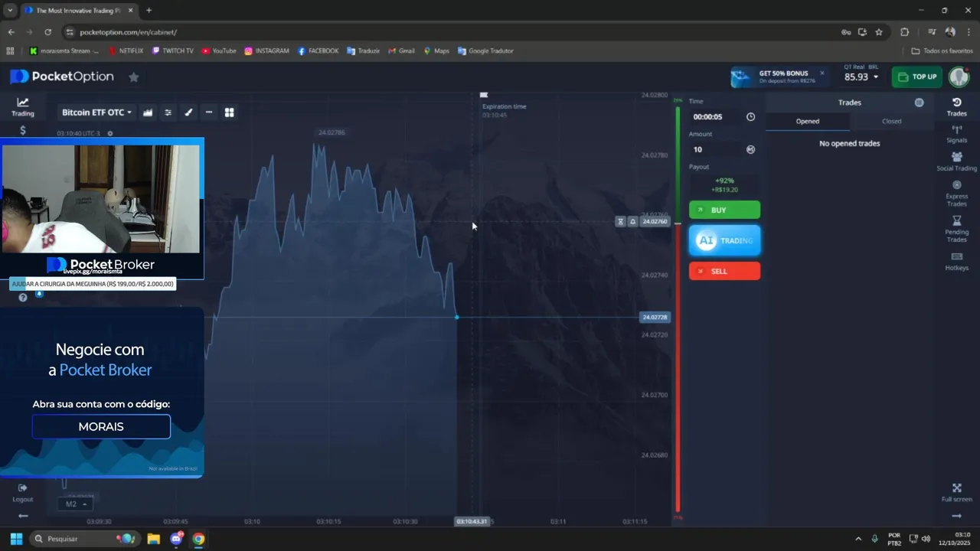Viewport: 980px width, 551px height.
Task: Click the TOP UP button
Action: 917,77
